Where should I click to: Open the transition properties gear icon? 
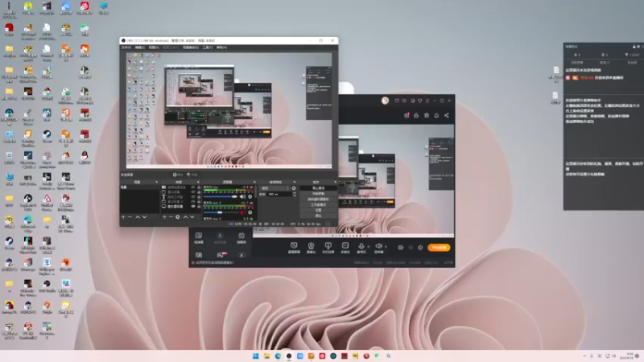(294, 188)
